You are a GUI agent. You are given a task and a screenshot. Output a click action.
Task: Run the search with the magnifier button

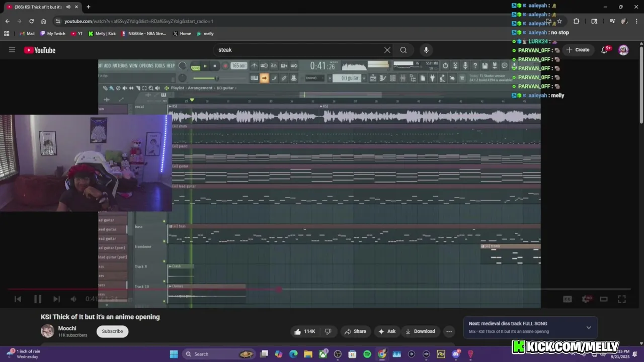[x=404, y=50]
